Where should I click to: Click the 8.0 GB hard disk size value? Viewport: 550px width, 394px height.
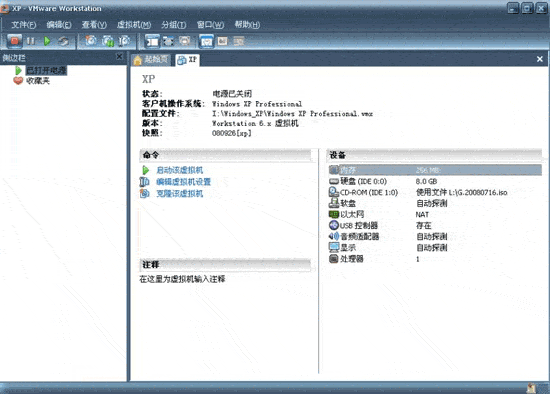click(x=427, y=181)
